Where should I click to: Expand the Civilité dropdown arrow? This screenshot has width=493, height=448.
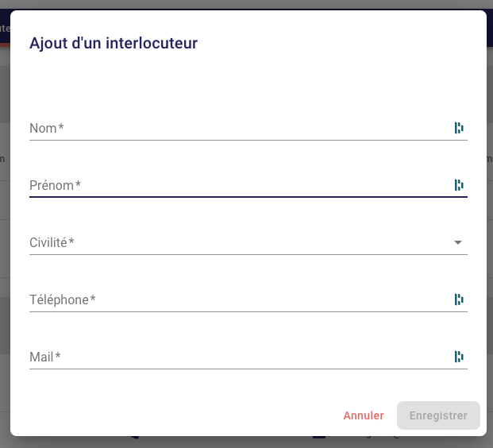tap(458, 243)
